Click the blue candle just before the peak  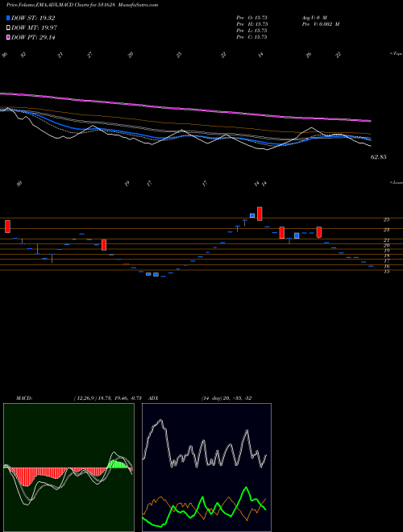[252, 215]
